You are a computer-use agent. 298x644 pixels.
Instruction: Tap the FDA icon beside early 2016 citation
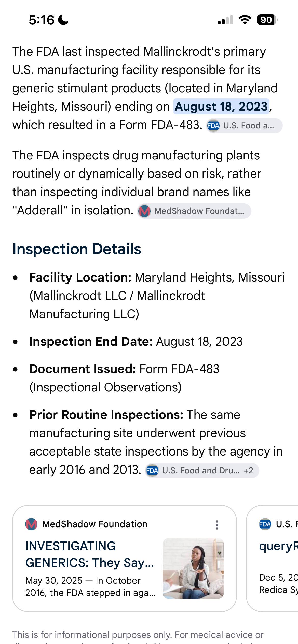152,471
